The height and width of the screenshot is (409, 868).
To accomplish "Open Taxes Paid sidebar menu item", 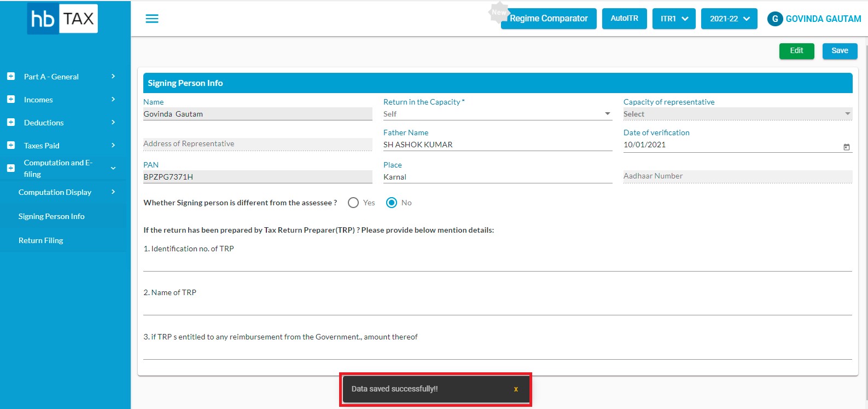I will 42,146.
